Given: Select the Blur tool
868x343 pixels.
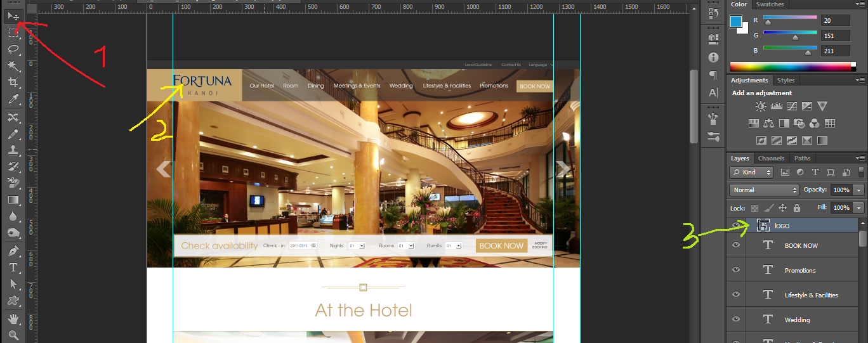Looking at the screenshot, I should (13, 216).
